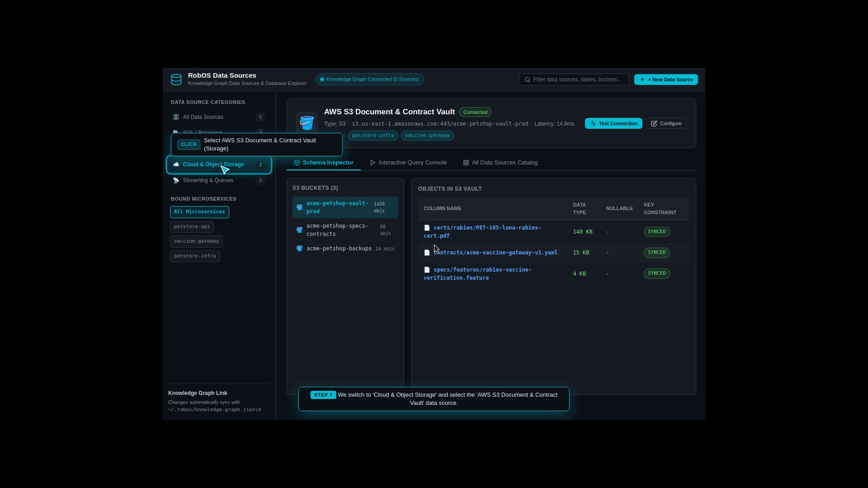Click SYNCED badge for rabies-cert.pdf row
Screen dimensions: 868x488
(656, 232)
